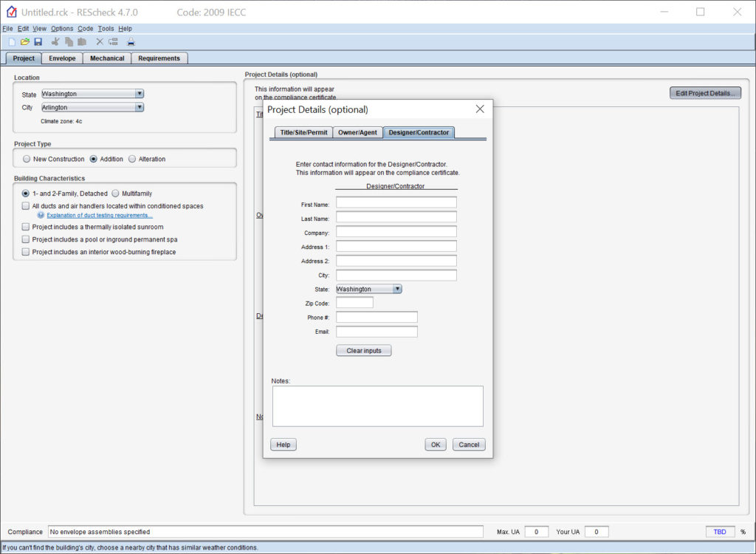The width and height of the screenshot is (756, 554).
Task: Open the Tools menu
Action: (106, 29)
